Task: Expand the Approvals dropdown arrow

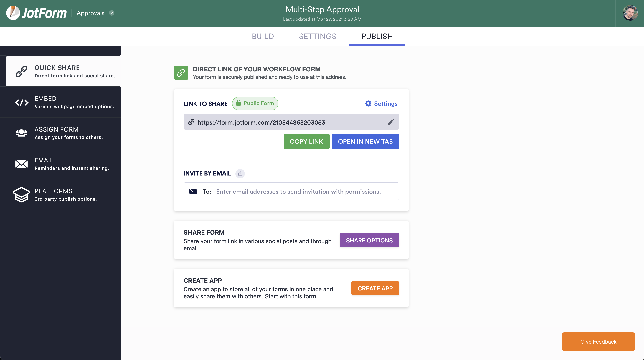Action: point(112,13)
